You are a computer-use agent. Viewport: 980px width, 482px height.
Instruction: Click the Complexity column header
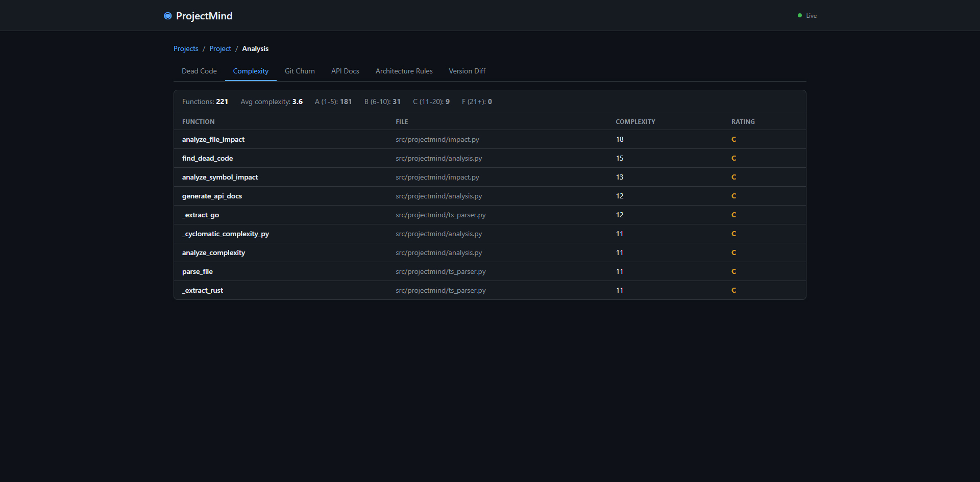point(635,122)
